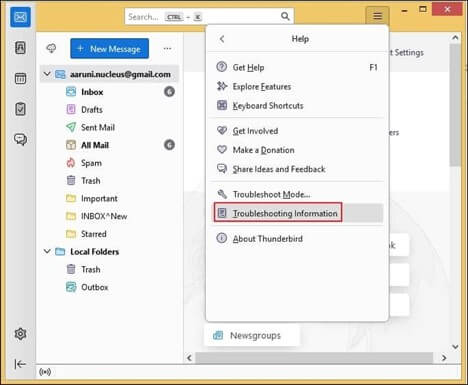Click the horizontal scrollbar track

point(314,358)
